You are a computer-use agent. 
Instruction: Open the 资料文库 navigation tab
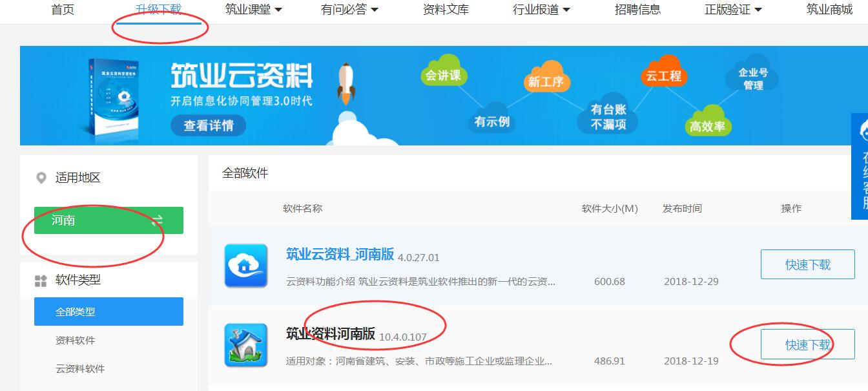[446, 10]
